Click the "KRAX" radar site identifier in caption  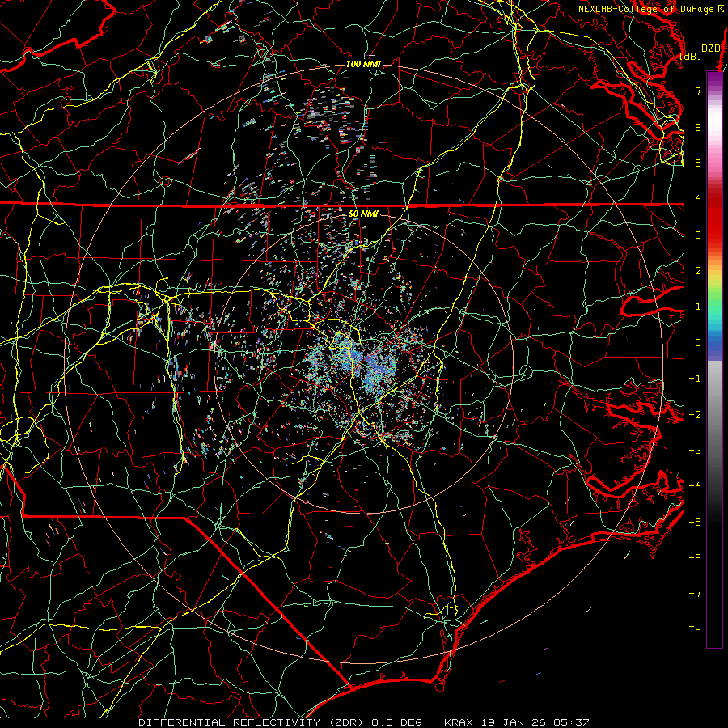click(460, 722)
